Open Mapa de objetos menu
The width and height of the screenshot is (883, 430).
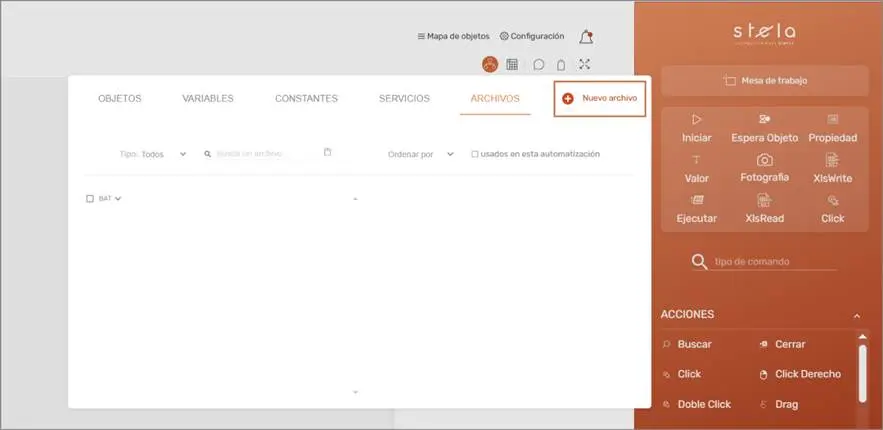tap(453, 36)
